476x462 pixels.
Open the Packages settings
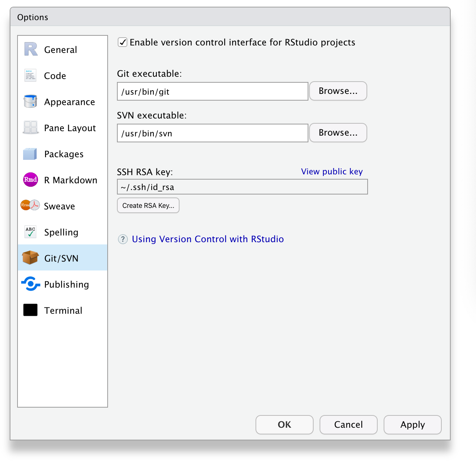pyautogui.click(x=63, y=154)
